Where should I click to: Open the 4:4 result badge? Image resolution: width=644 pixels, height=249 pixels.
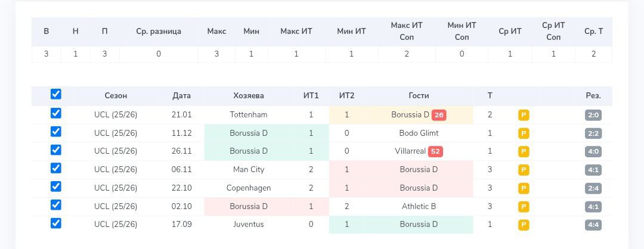593,225
